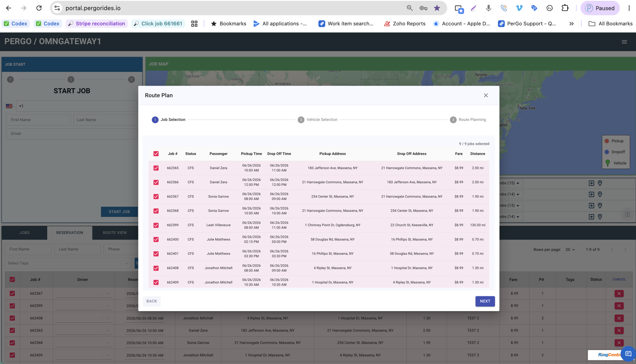
Task: Click the bookmark star in the address bar
Action: [x=437, y=8]
